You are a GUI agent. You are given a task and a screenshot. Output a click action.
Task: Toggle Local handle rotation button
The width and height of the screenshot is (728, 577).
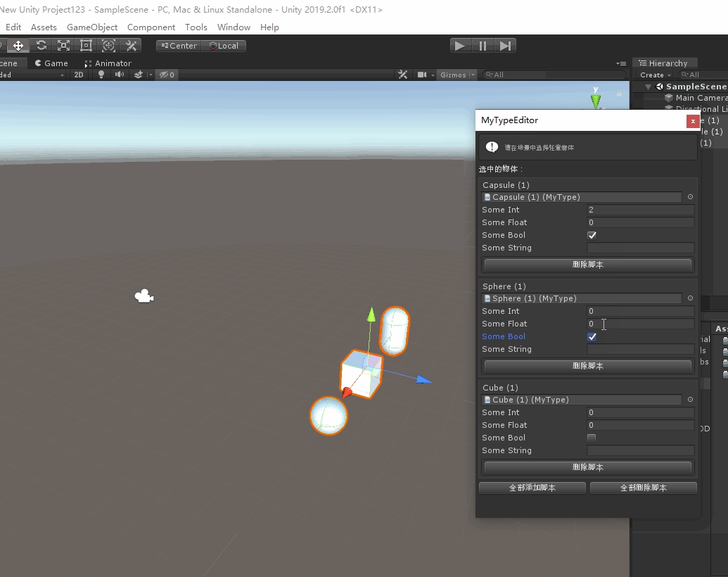[x=224, y=46]
